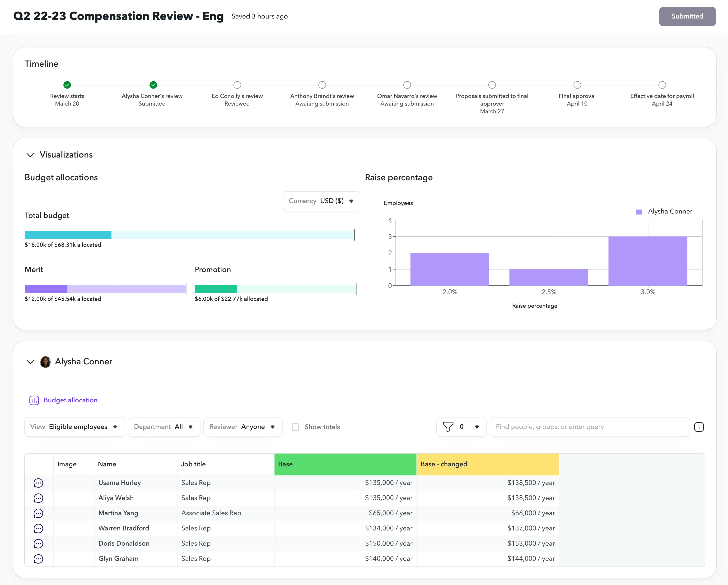Select the Review starts timeline marker

pyautogui.click(x=67, y=85)
